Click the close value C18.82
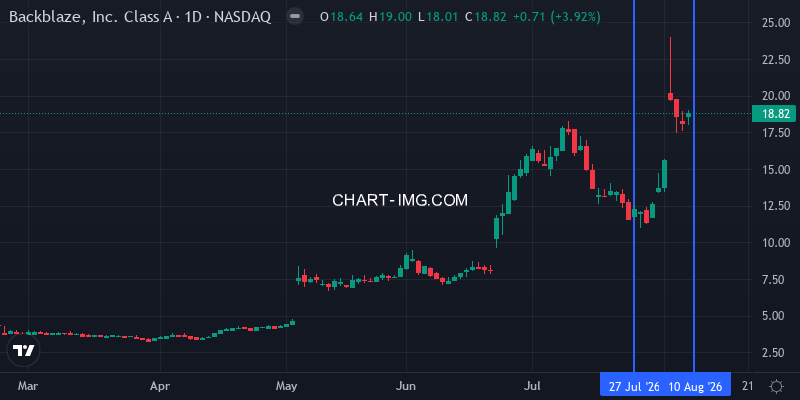Viewport: 800px width, 400px height. pyautogui.click(x=486, y=17)
